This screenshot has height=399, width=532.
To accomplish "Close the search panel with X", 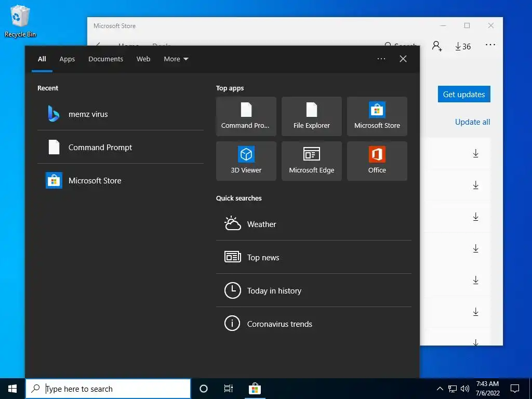I will tap(403, 59).
